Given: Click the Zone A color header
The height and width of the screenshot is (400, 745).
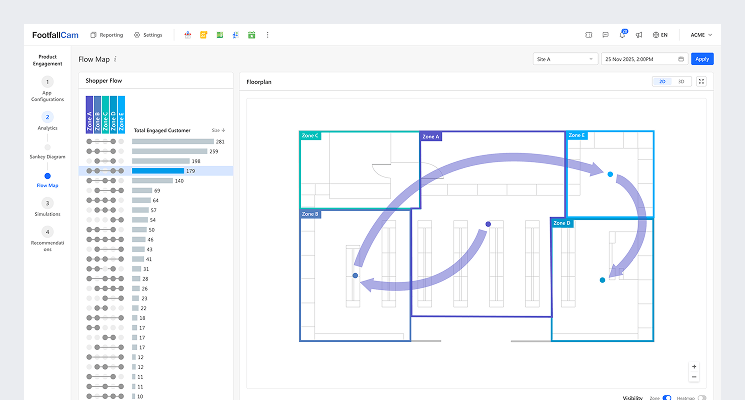Looking at the screenshot, I should [x=89, y=115].
